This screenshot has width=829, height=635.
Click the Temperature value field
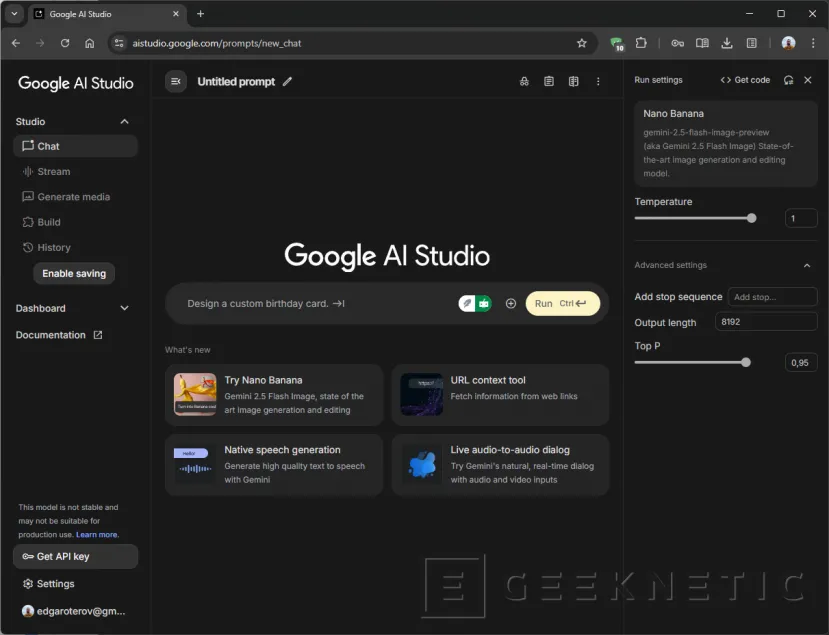(x=800, y=218)
